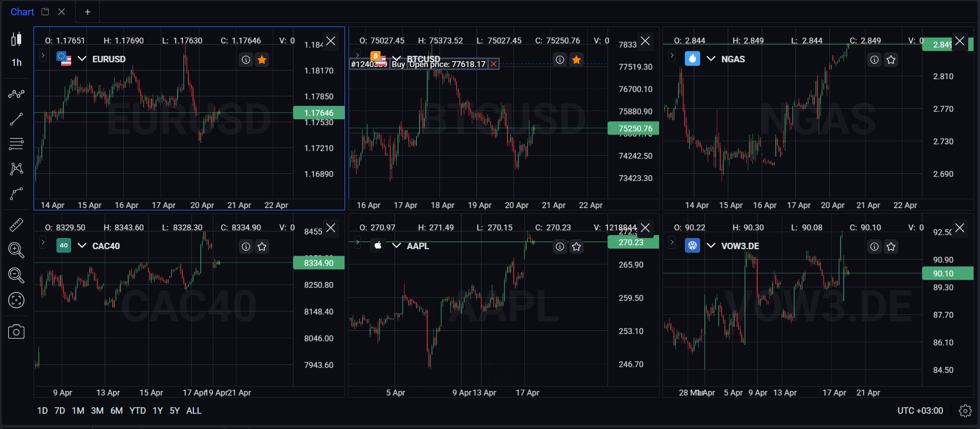
Task: Add AAPL to favorites star
Action: (577, 246)
